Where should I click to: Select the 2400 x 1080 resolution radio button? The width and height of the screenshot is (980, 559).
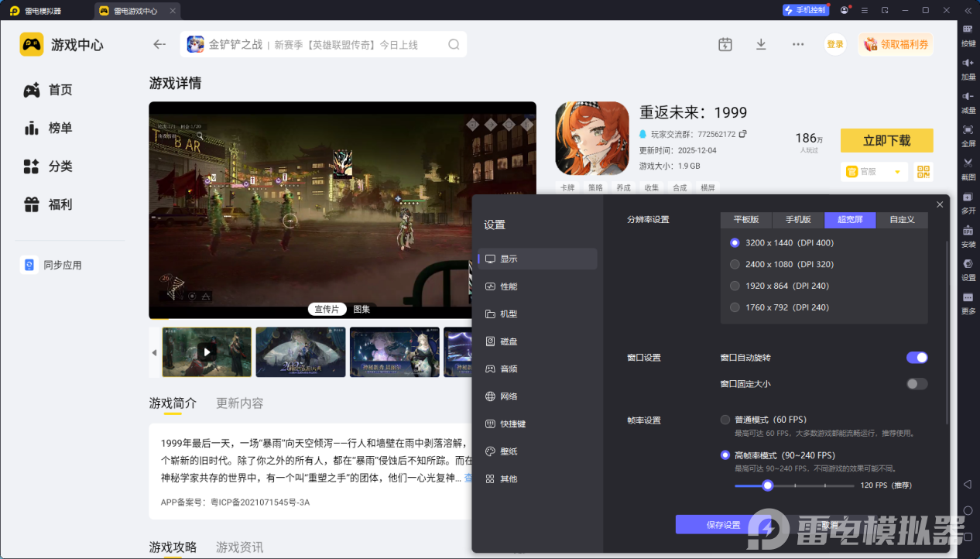tap(734, 264)
